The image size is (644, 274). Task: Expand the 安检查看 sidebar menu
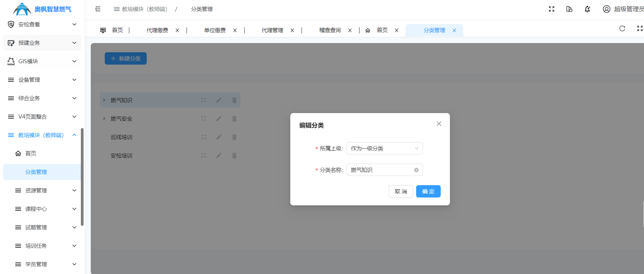pyautogui.click(x=42, y=24)
